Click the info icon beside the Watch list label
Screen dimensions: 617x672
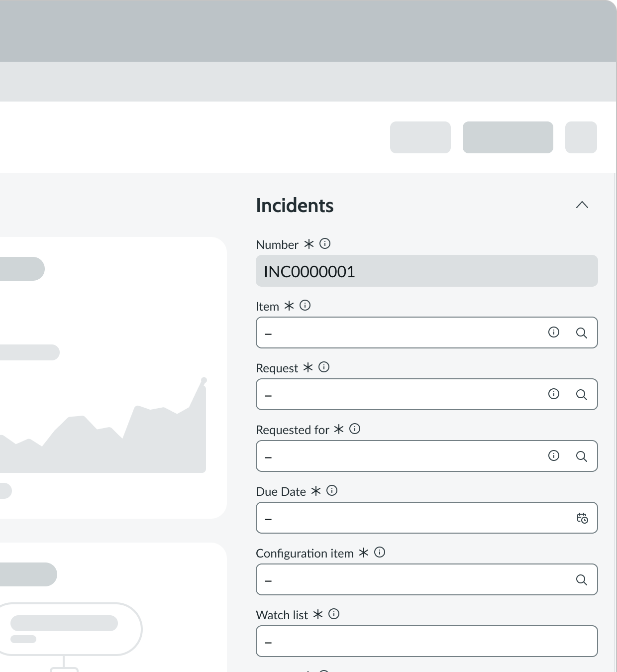[x=333, y=614]
